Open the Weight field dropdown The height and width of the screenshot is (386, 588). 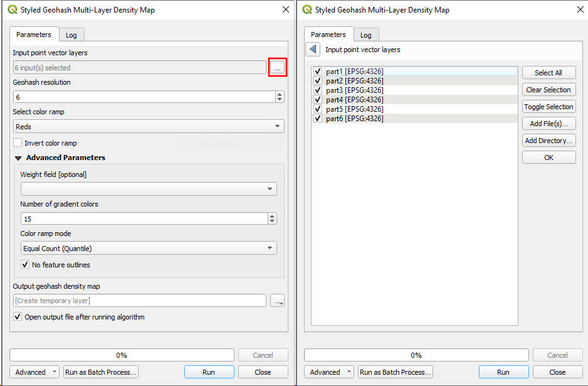point(149,188)
